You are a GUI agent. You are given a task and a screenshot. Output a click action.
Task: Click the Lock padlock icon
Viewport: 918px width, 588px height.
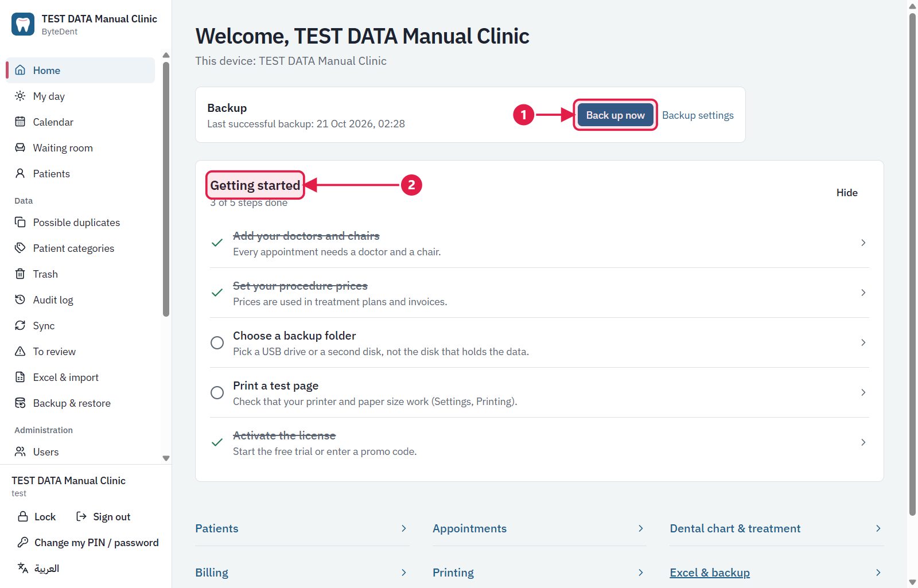click(x=23, y=516)
